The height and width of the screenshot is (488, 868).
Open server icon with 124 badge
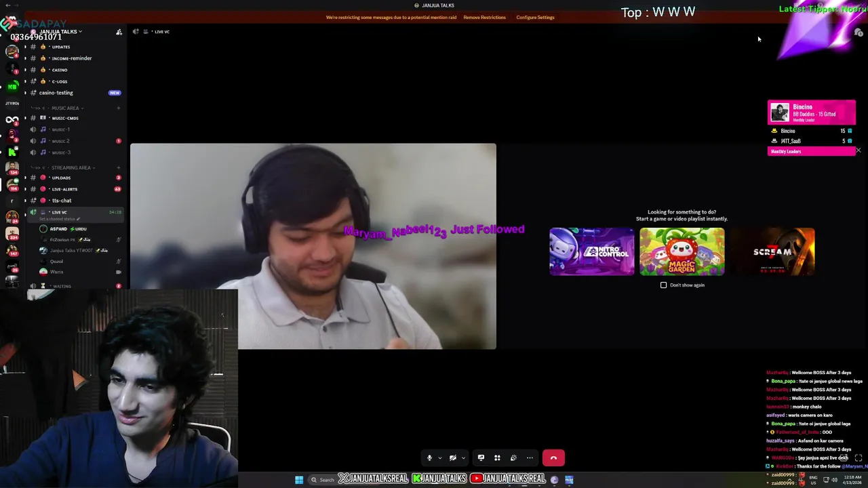click(12, 168)
